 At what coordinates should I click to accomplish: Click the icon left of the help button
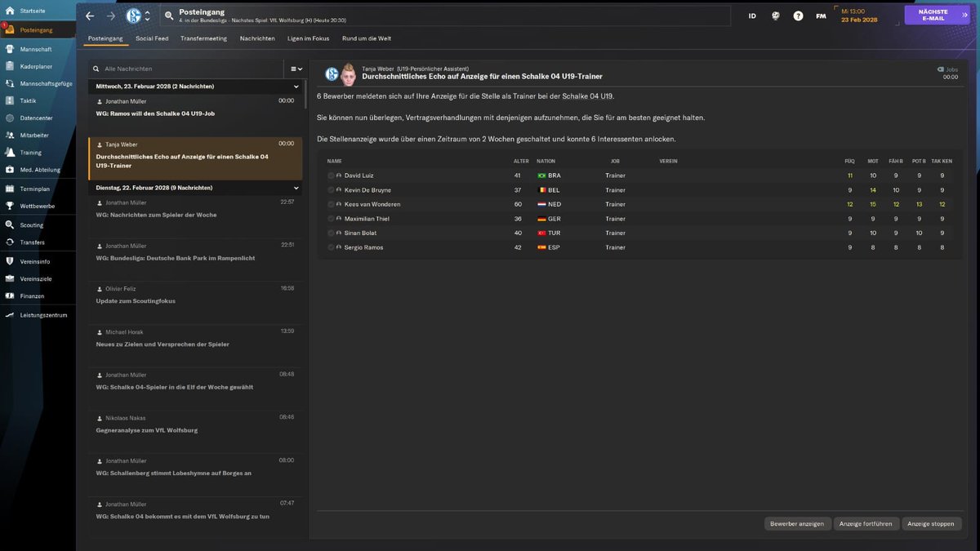(775, 16)
